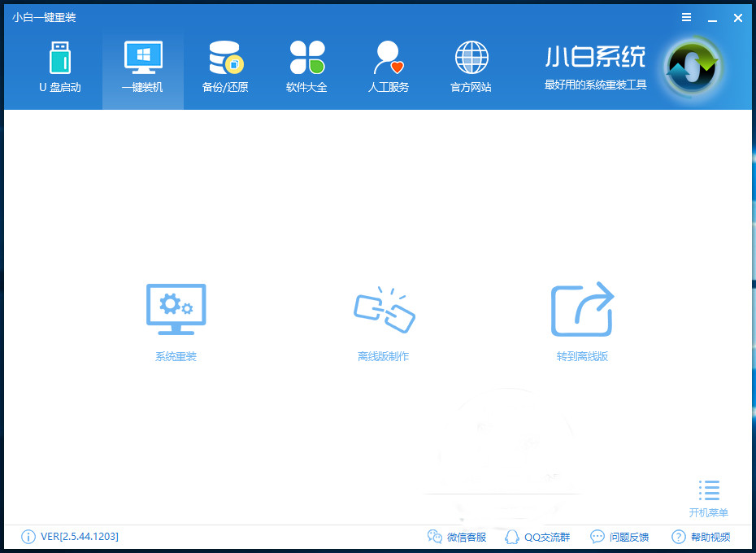
Task: Click the 最好用的系统重装工具 slogan text
Action: 595,85
